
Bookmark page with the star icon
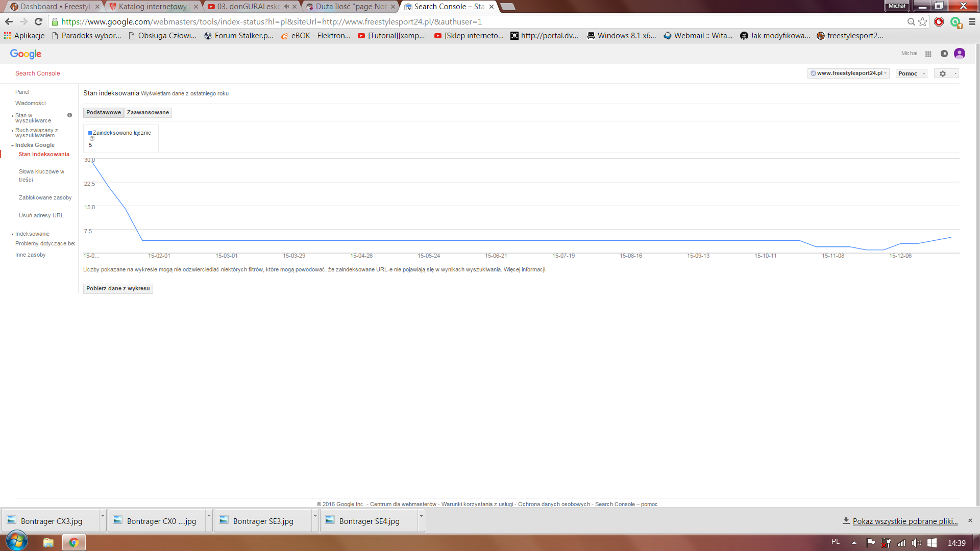922,22
